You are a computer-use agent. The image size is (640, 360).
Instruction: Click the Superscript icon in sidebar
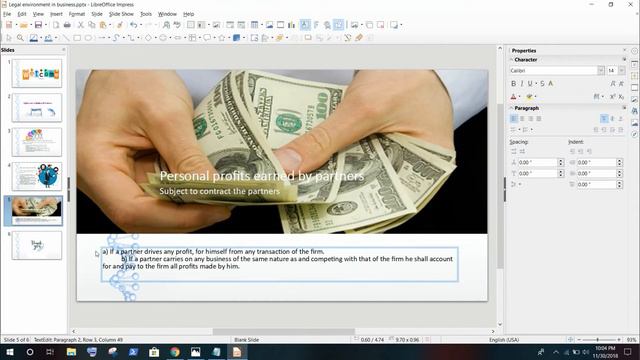tap(613, 97)
